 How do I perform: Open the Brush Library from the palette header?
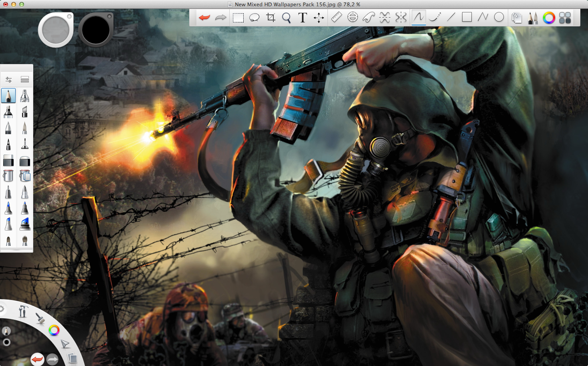coord(25,80)
